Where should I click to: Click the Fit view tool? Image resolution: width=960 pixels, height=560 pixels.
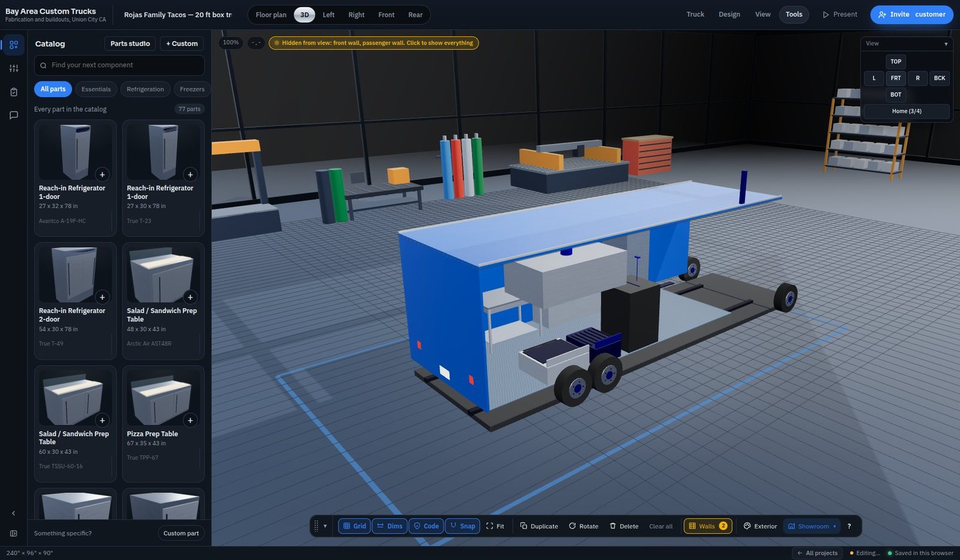[x=495, y=526]
